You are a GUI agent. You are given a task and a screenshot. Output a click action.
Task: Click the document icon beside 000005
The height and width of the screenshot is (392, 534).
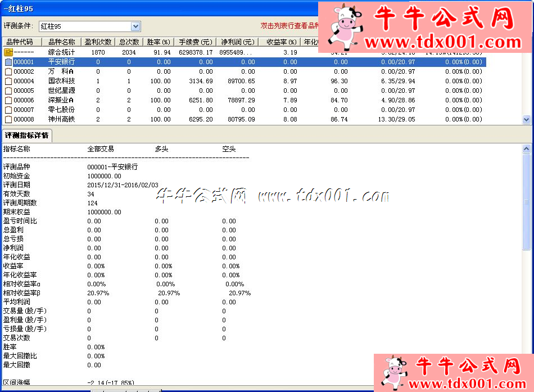click(8, 91)
